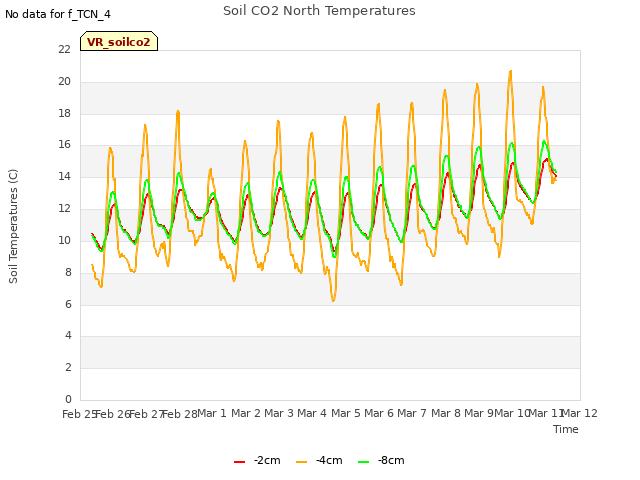
Task: Click the y-axis value 18
Action: [64, 113]
